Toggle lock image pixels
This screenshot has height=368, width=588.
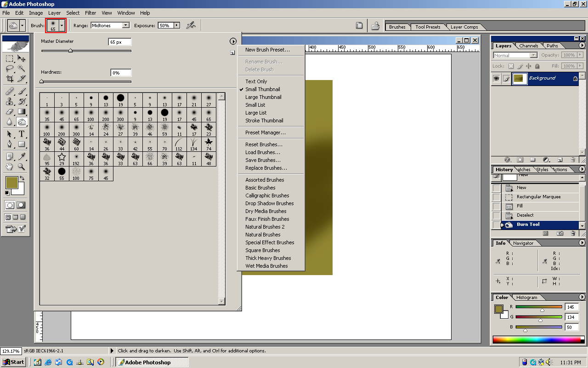tap(520, 66)
